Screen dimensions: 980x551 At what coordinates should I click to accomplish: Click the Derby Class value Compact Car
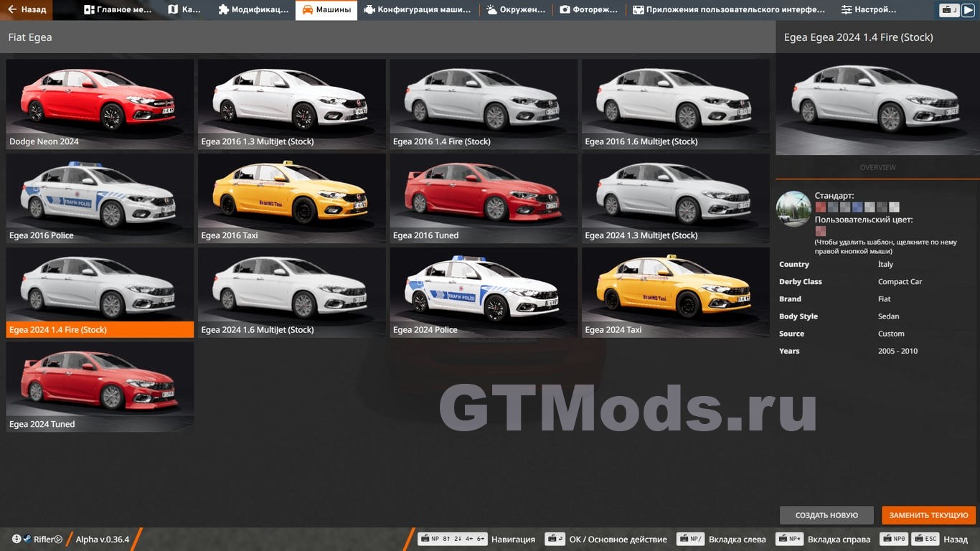tap(900, 282)
